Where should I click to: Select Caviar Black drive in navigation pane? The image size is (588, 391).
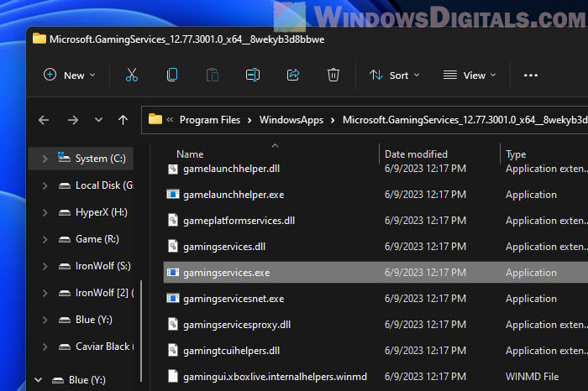(104, 347)
